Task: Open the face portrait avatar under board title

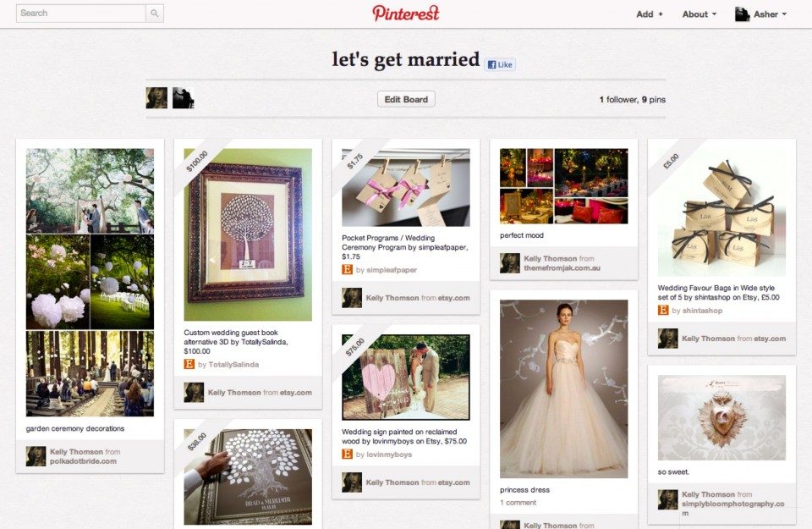Action: pyautogui.click(x=156, y=98)
